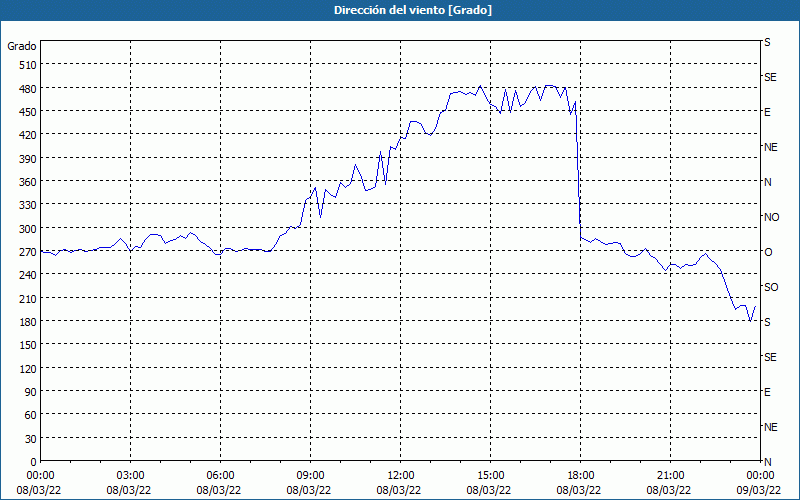Click the 03:00 time axis label
This screenshot has height=500, width=800.
coord(130,476)
